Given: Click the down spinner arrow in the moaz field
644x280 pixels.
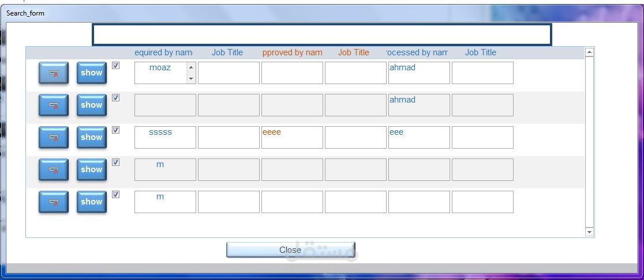Looking at the screenshot, I should pyautogui.click(x=191, y=78).
